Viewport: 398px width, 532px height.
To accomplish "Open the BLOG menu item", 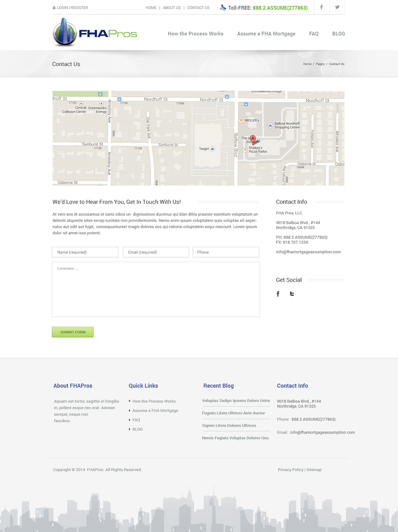I will [x=338, y=34].
